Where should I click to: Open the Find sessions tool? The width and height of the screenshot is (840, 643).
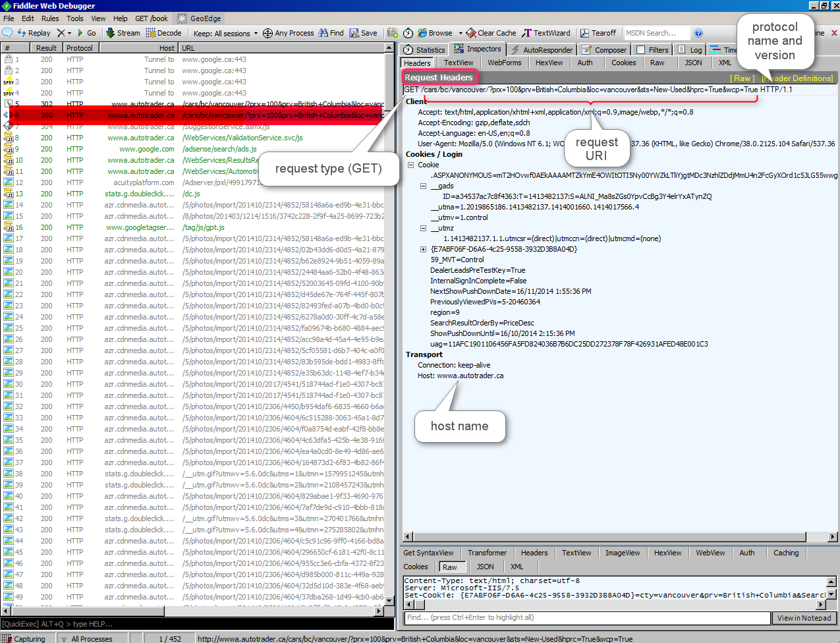327,32
